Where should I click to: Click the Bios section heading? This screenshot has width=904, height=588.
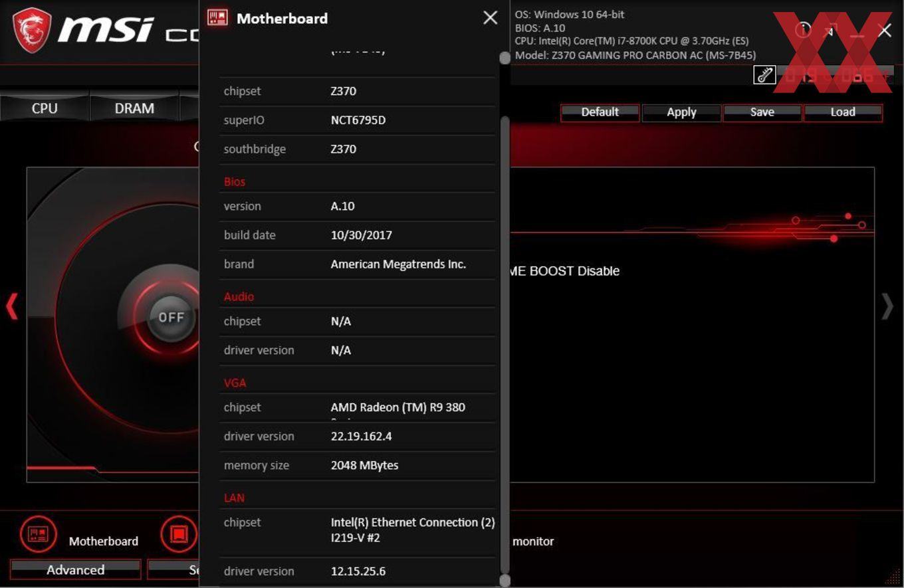click(235, 181)
